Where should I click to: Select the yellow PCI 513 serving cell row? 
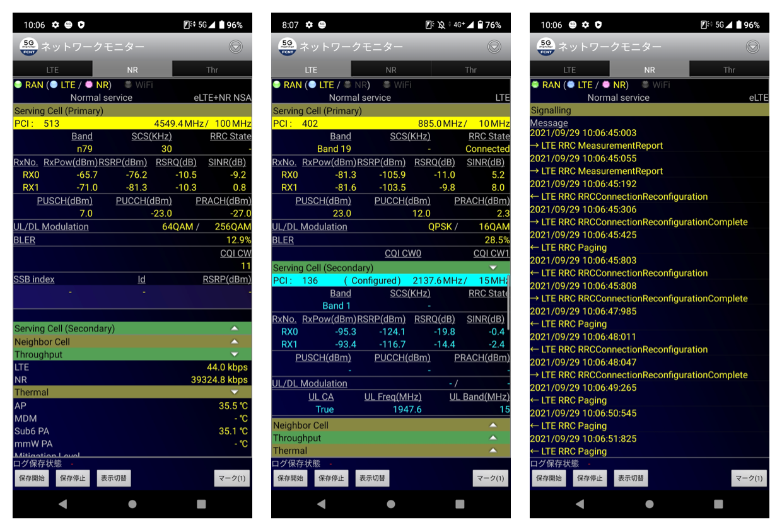pos(132,124)
